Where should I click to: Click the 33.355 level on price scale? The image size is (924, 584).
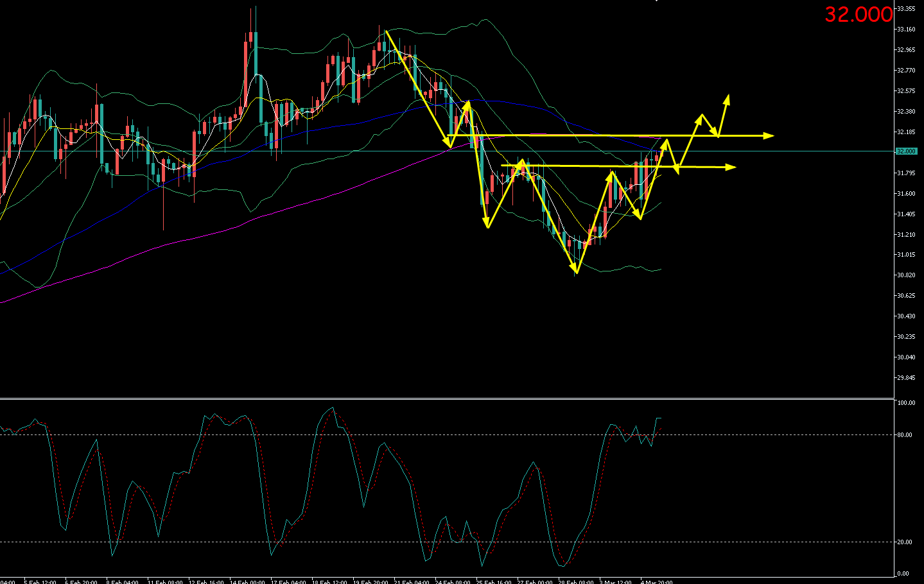point(906,9)
